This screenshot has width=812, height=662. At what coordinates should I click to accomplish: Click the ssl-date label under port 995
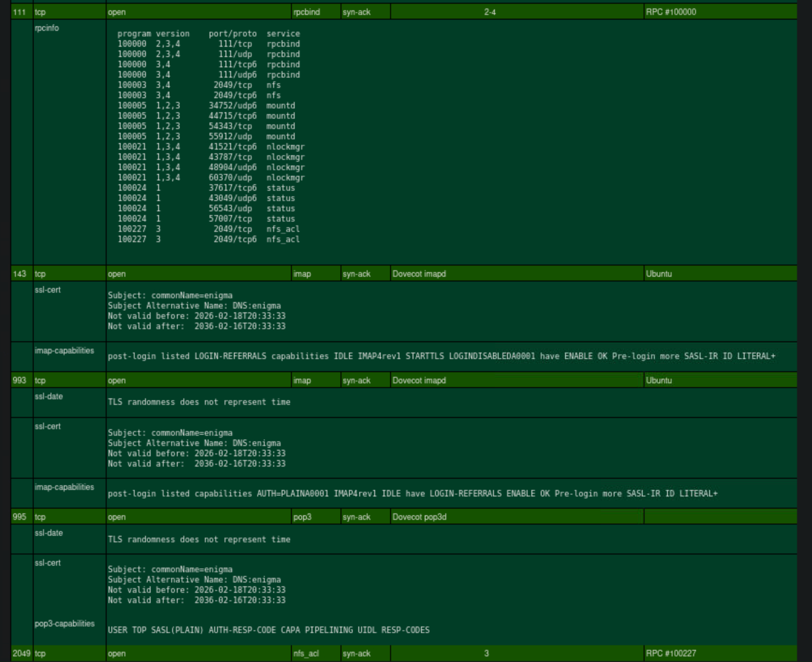(49, 533)
